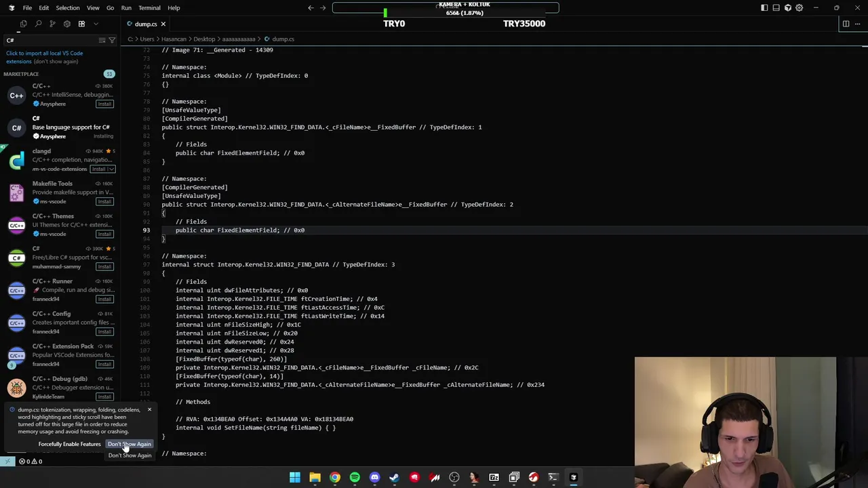This screenshot has width=868, height=488.
Task: Select the C# Free/Libre extension by muhammad-sammy
Action: pyautogui.click(x=60, y=258)
